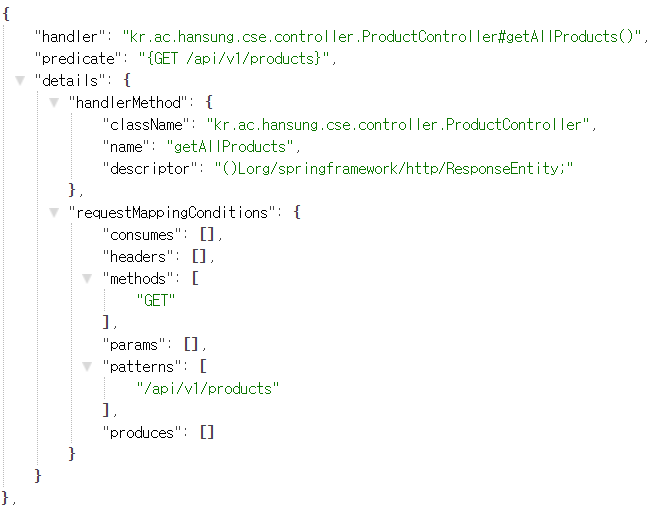This screenshot has width=653, height=510.
Task: Click the "GET" entry in methods
Action: coord(156,300)
